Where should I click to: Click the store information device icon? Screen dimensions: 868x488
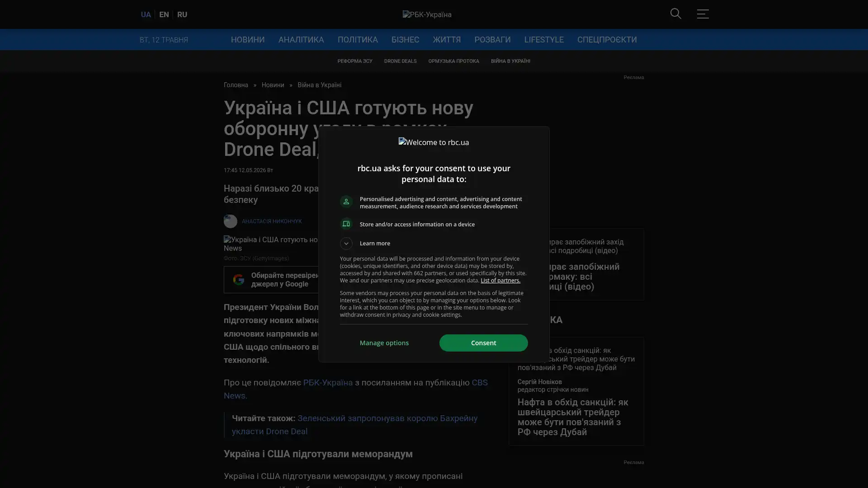click(346, 224)
